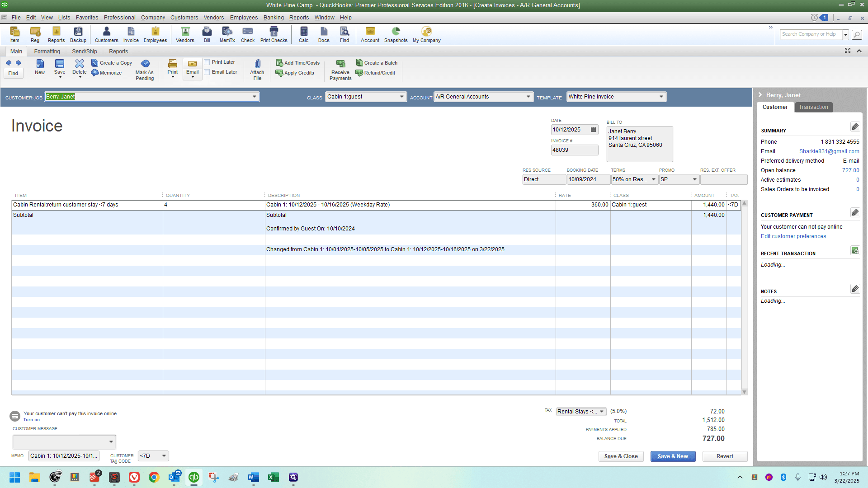Click Create a Batch in the ribbon
Screen dimensions: 868x488
click(377, 63)
